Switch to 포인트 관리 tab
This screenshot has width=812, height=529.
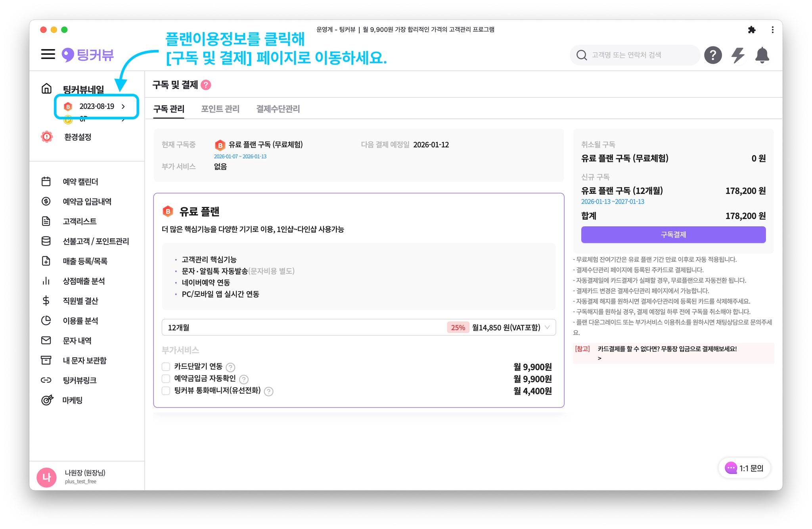pyautogui.click(x=220, y=109)
